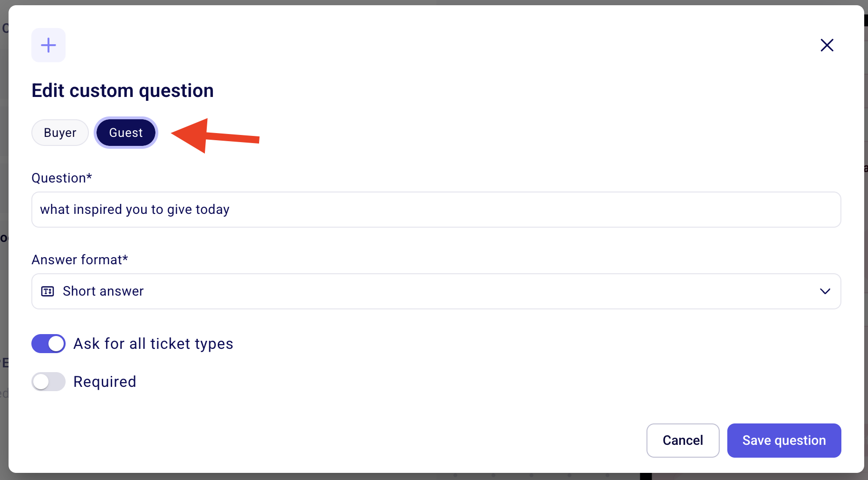Click the Short answer text in dropdown
This screenshot has width=868, height=480.
(103, 291)
